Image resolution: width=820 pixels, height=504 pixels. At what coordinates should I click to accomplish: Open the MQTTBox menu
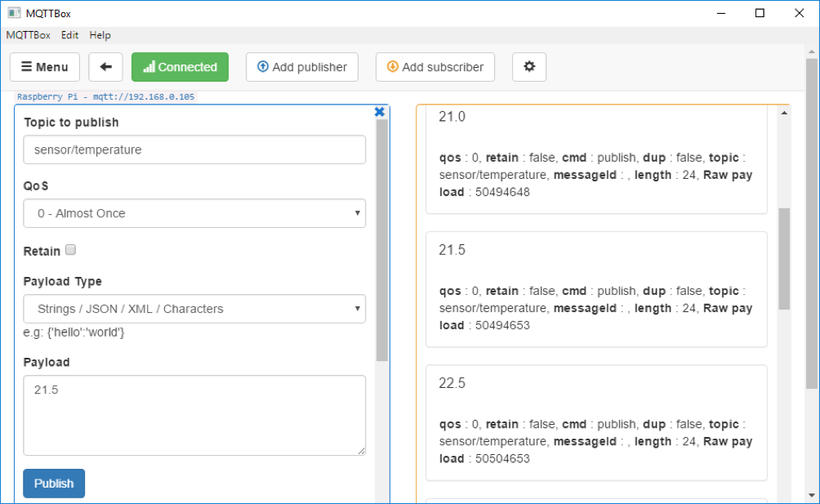tap(28, 35)
